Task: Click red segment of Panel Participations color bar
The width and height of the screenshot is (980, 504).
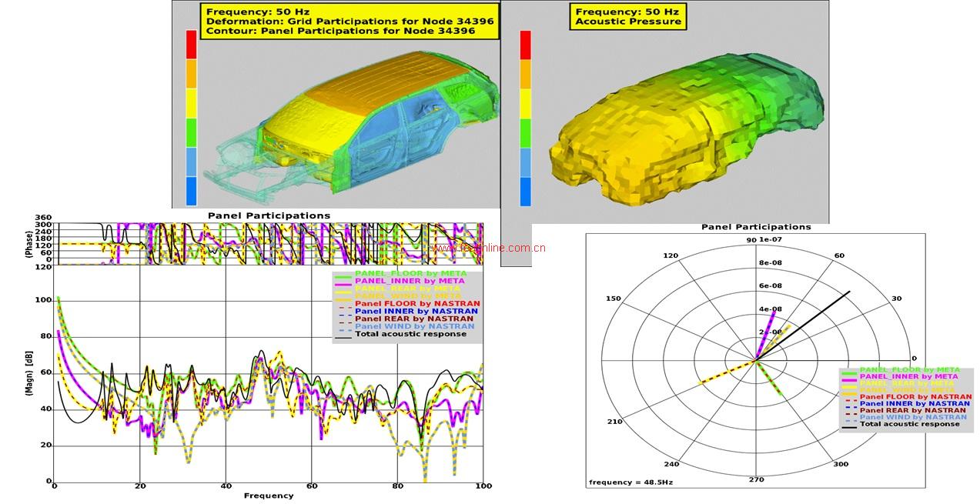Action: tap(191, 45)
